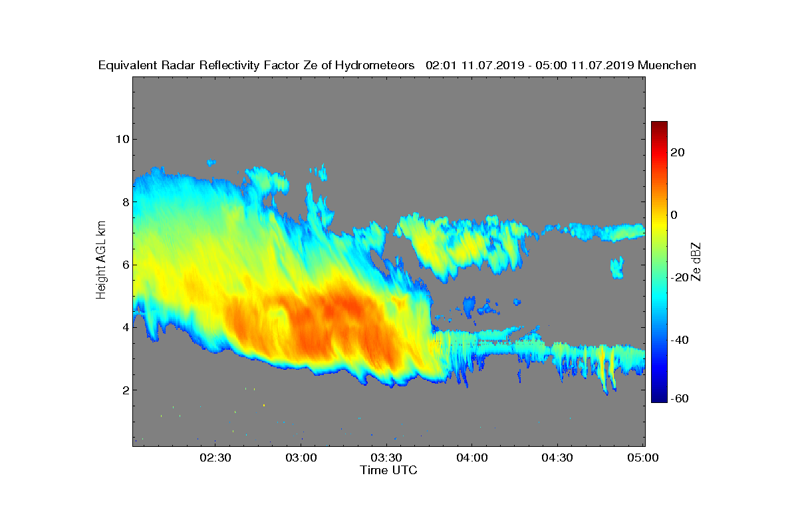Click the colorbar value -20

tap(680, 278)
